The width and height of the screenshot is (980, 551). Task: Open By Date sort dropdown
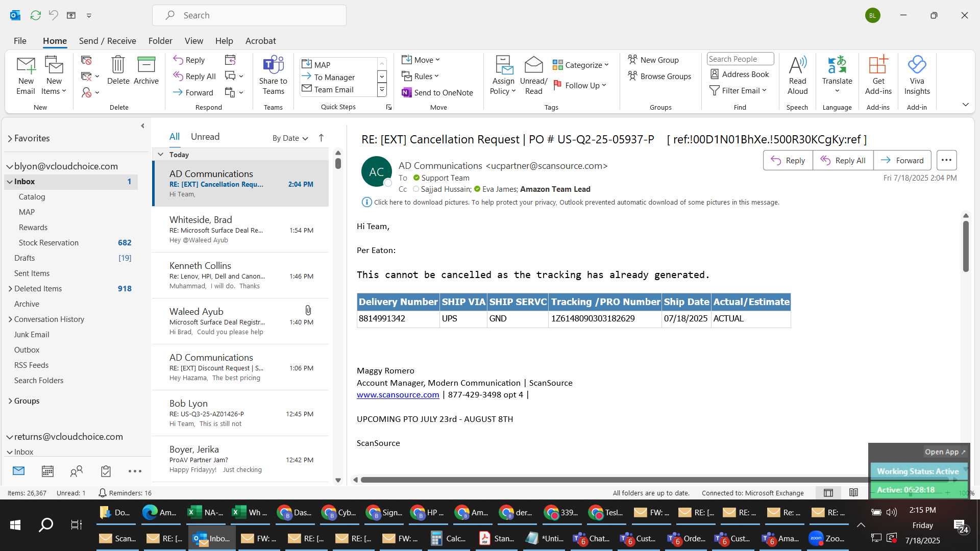(290, 138)
